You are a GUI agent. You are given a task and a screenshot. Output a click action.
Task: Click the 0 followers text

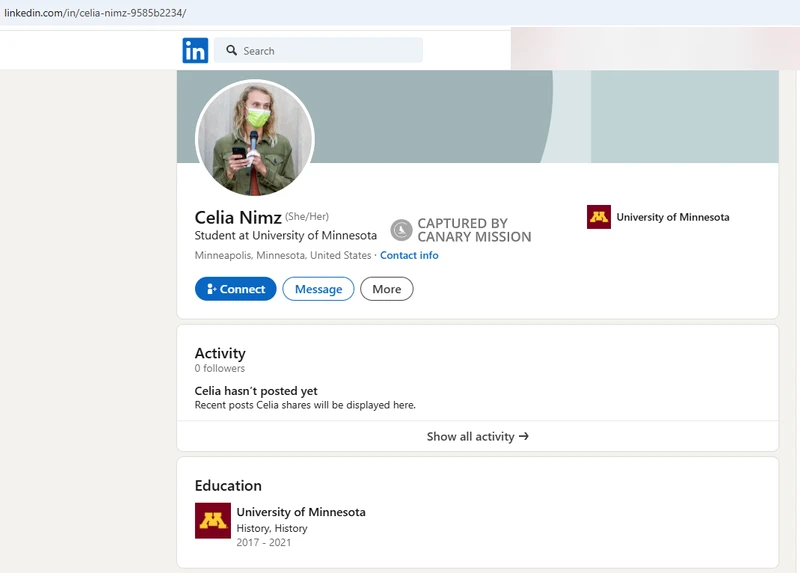[219, 368]
